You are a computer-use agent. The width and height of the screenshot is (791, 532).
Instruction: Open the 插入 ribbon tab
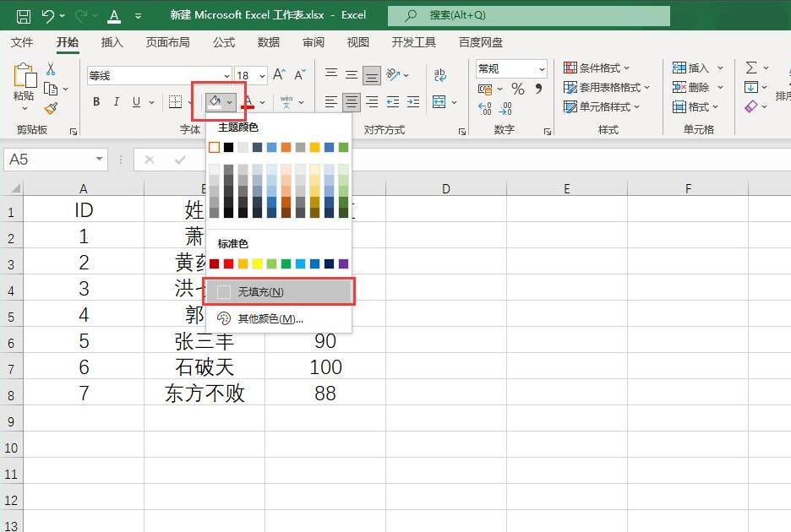coord(112,42)
